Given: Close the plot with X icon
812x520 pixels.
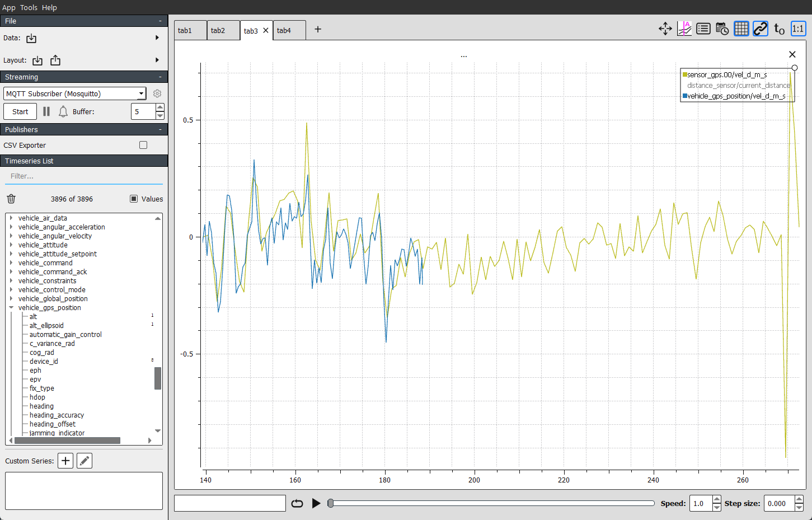Looking at the screenshot, I should pyautogui.click(x=792, y=54).
